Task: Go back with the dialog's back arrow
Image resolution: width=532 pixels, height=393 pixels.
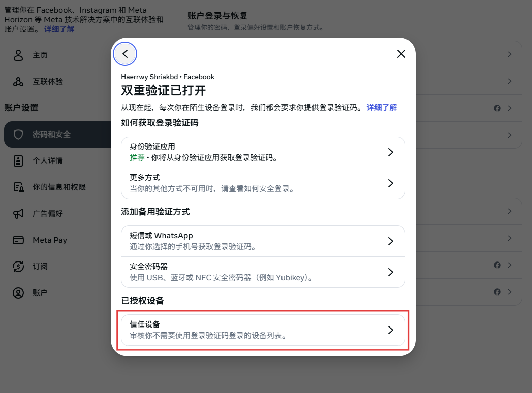Action: click(125, 54)
